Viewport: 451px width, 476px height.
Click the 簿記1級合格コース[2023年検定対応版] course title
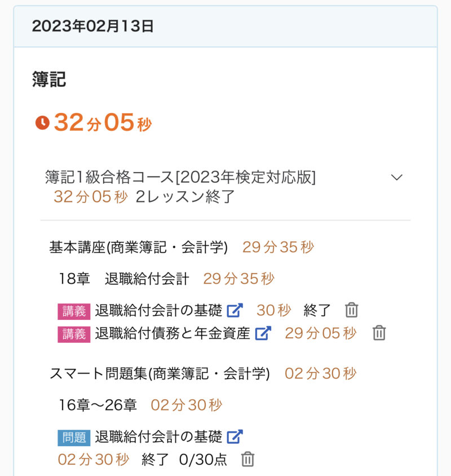180,177
